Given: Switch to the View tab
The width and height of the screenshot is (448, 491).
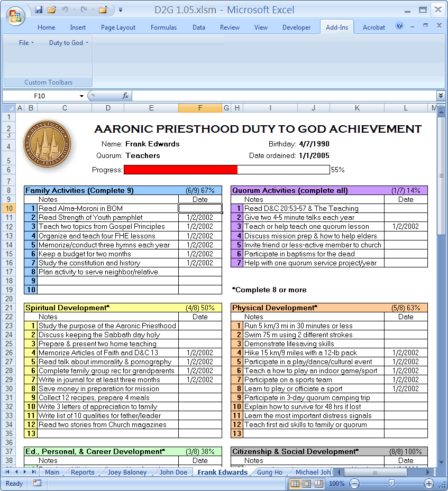Looking at the screenshot, I should [x=261, y=27].
